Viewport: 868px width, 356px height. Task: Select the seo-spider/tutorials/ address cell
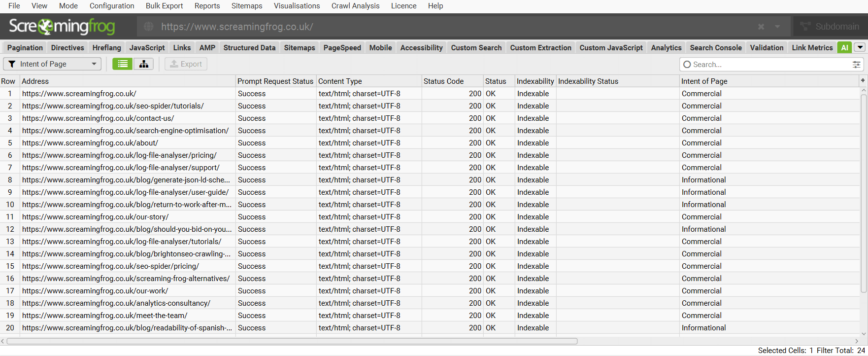[x=128, y=106]
